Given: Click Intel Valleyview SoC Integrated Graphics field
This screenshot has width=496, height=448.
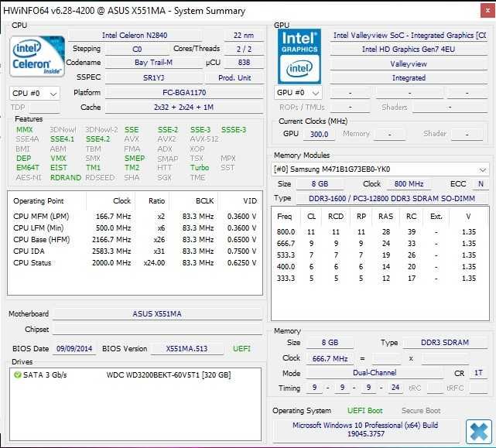Looking at the screenshot, I should (409, 35).
